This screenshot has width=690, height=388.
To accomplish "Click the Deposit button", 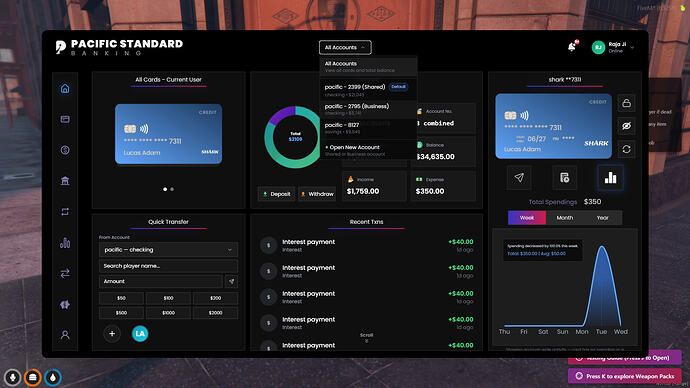I will [276, 194].
